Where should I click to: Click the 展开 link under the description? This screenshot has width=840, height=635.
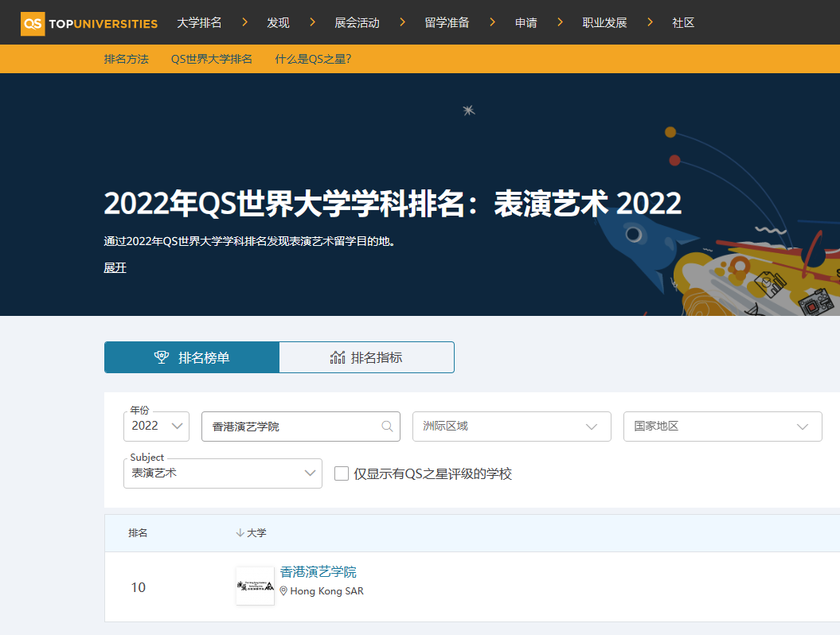coord(115,267)
